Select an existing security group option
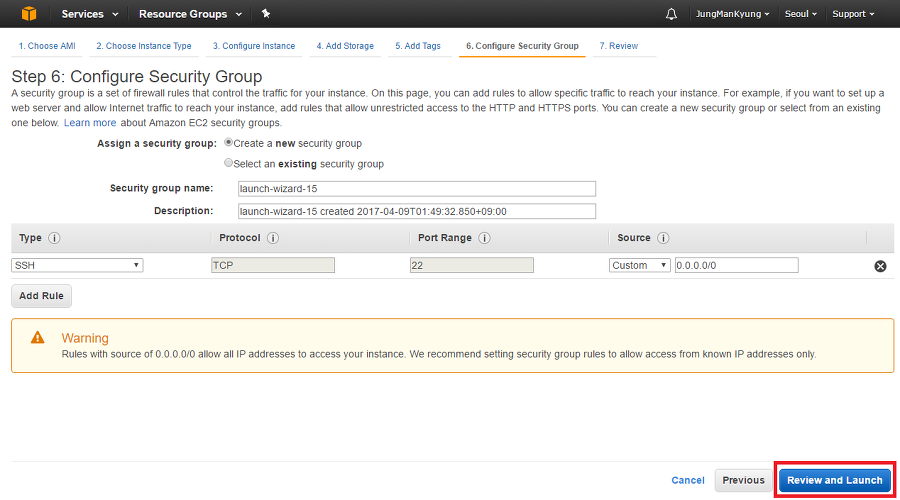Viewport: 900px width, 500px height. tap(229, 163)
